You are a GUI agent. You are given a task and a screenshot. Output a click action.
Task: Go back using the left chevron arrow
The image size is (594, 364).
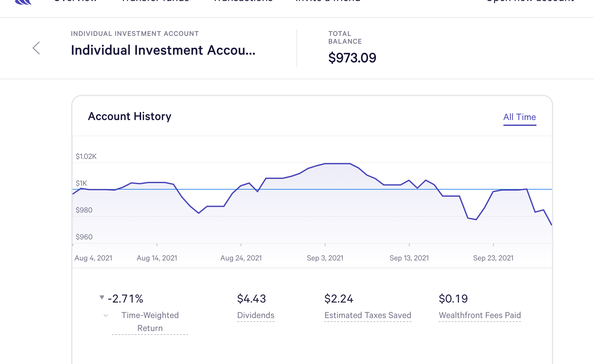pyautogui.click(x=36, y=48)
